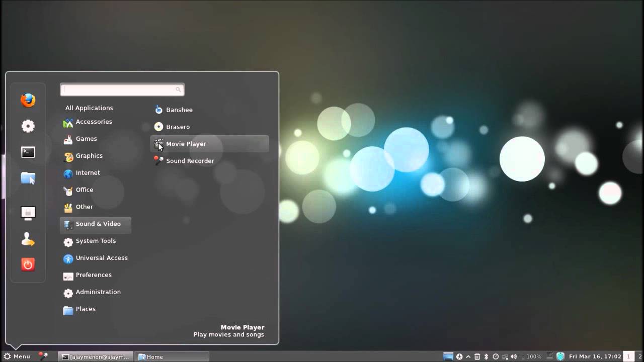
Task: Switch to the Home window in taskbar
Action: tap(172, 356)
